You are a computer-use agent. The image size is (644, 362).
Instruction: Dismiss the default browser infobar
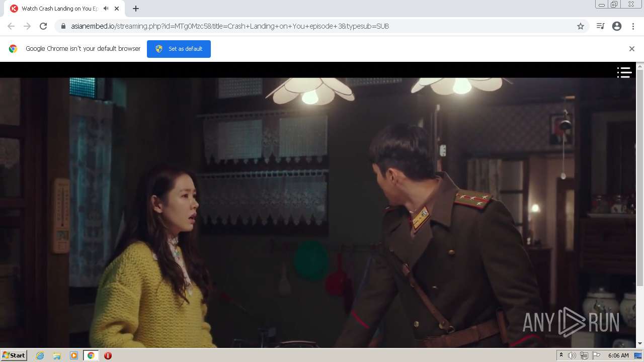(x=632, y=49)
